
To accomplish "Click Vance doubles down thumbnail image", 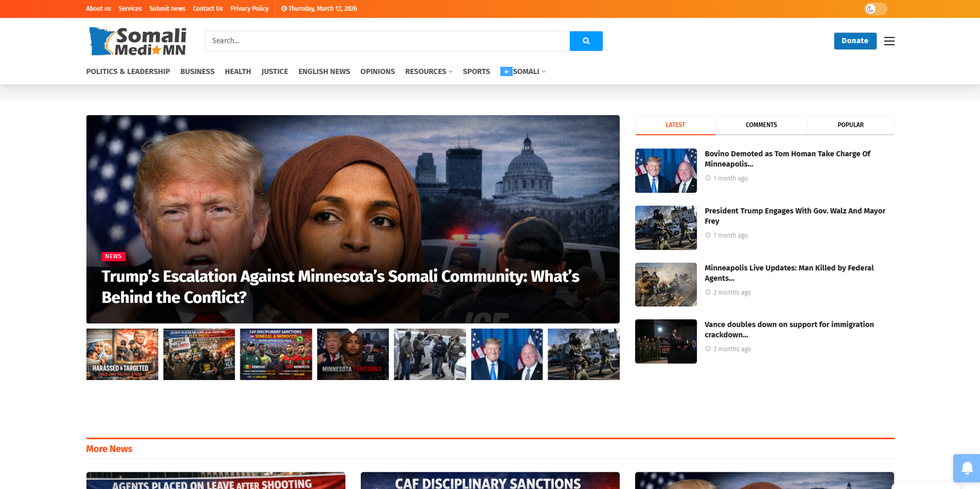I will click(x=666, y=342).
